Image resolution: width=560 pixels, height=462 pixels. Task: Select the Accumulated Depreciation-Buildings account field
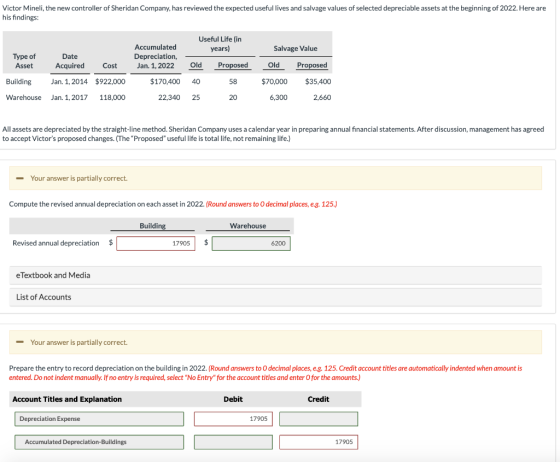(99, 442)
